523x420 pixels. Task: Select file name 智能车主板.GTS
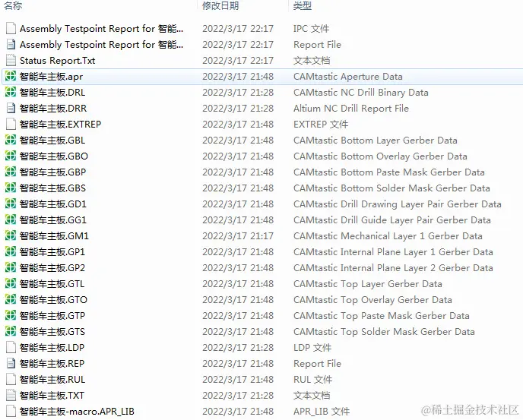click(x=52, y=332)
